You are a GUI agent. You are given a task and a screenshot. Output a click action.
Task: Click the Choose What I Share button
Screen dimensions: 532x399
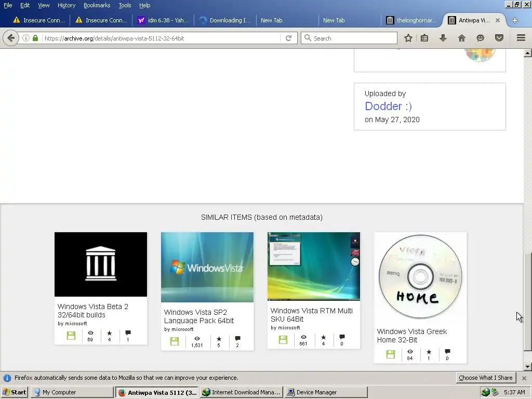pyautogui.click(x=486, y=378)
